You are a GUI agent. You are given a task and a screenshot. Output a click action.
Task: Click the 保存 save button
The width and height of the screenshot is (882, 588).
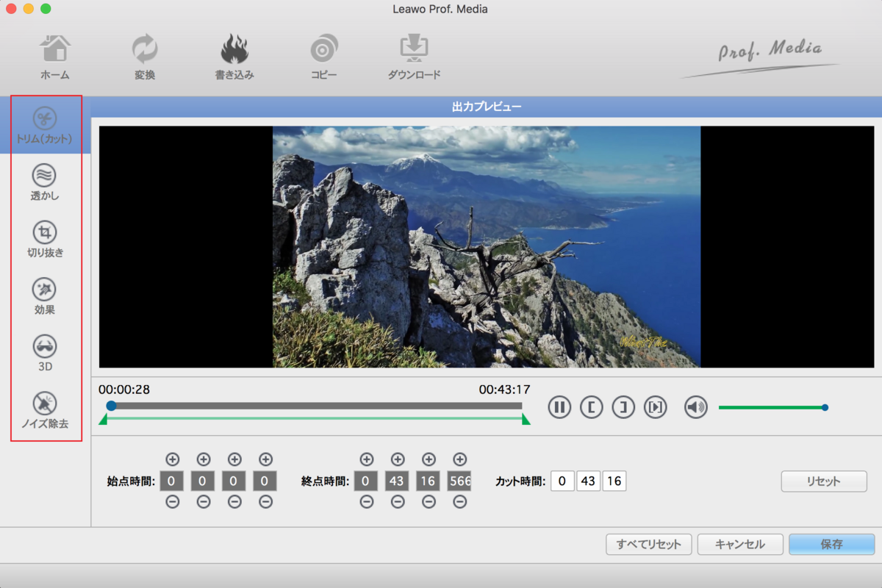(832, 545)
